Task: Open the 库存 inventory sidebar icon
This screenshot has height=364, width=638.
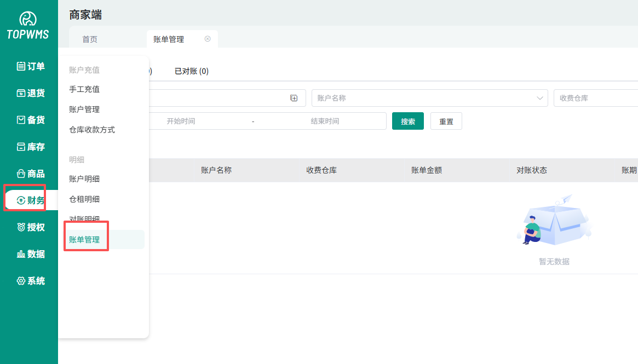Action: [21, 147]
